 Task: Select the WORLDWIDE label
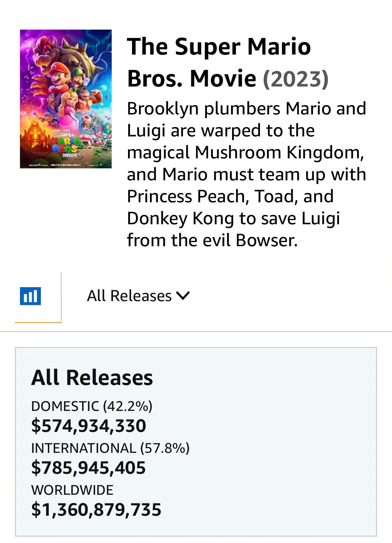coord(72,490)
